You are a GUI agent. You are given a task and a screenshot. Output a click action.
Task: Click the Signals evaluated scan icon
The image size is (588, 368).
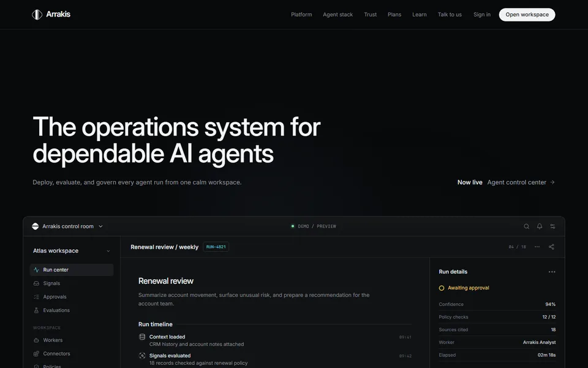point(142,356)
